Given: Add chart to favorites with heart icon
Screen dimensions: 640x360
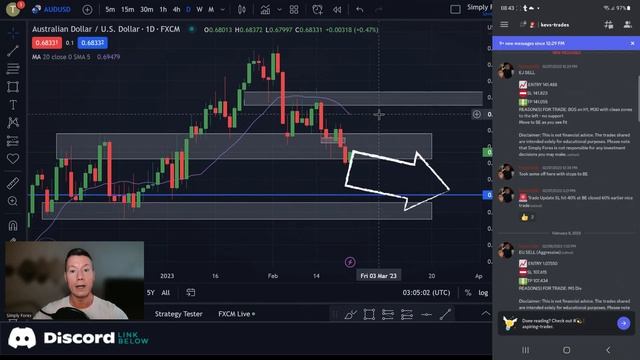Looking at the screenshot, I should (x=13, y=158).
